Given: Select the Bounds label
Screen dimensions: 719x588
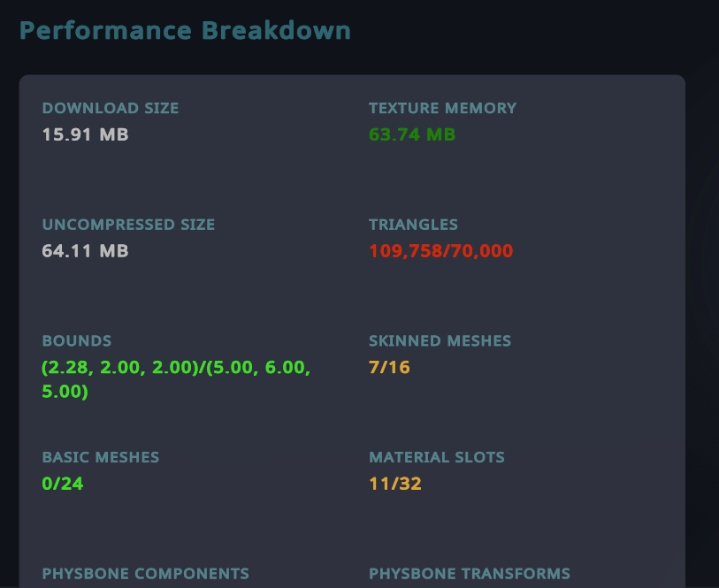Looking at the screenshot, I should tap(77, 341).
